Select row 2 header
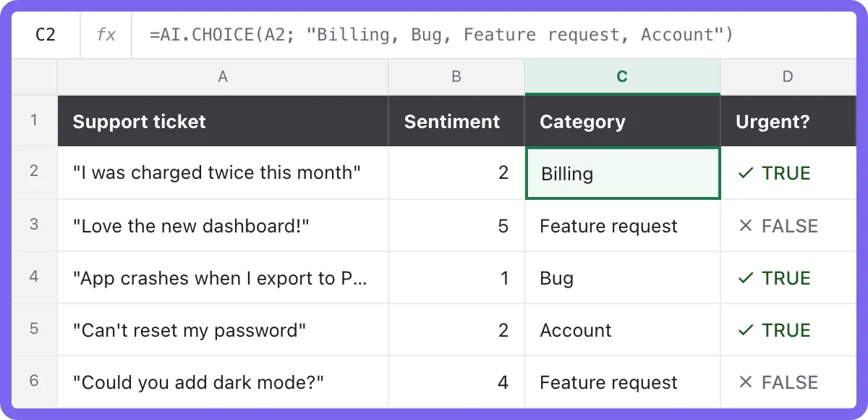The image size is (868, 420). click(34, 173)
